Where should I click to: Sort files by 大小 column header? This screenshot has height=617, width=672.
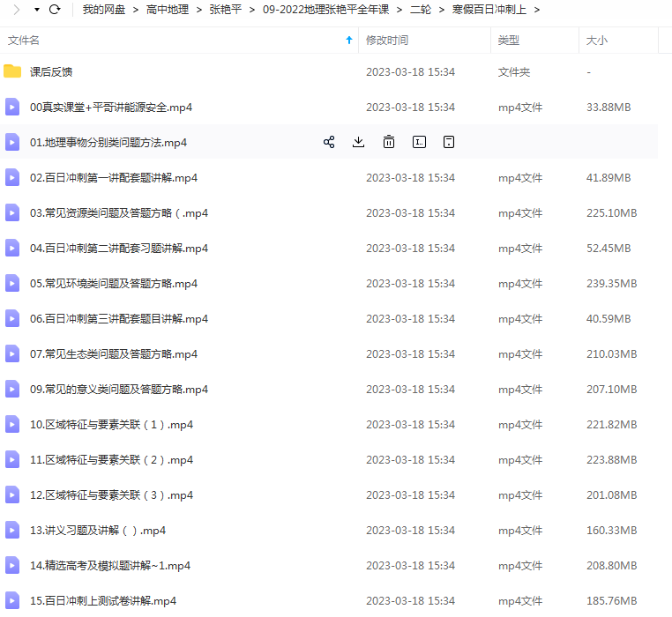coord(597,41)
